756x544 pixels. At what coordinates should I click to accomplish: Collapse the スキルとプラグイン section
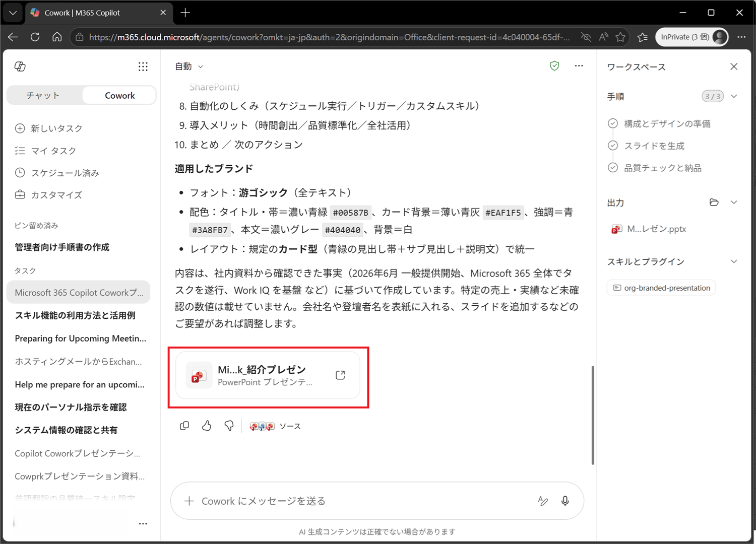734,261
